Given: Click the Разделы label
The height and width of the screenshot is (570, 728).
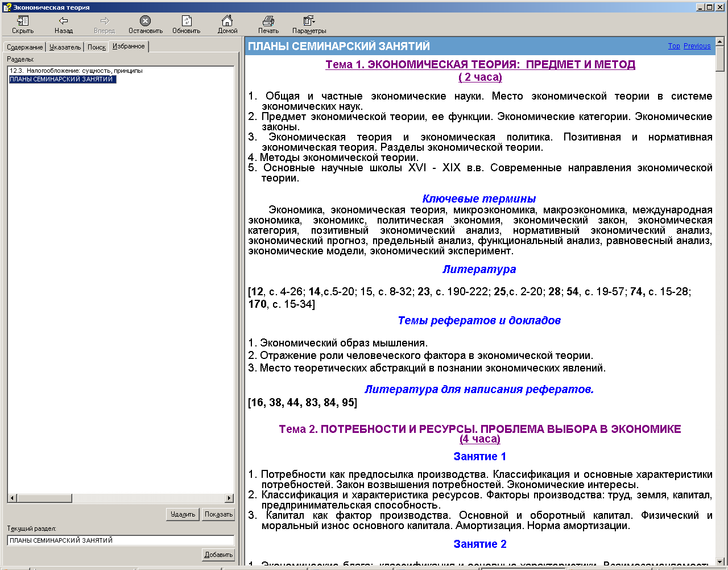Looking at the screenshot, I should (x=20, y=59).
